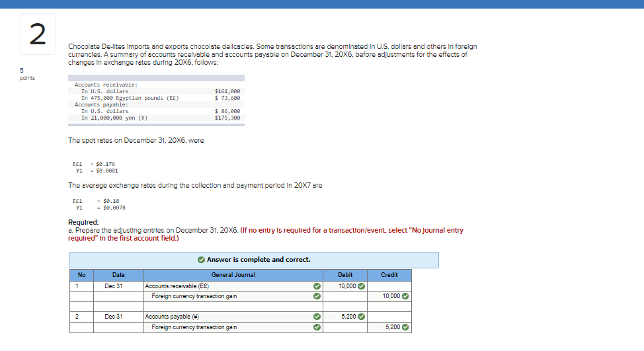Screen dimensions: 644x351
Task: Click the entry number '2' cell
Action: [82, 317]
